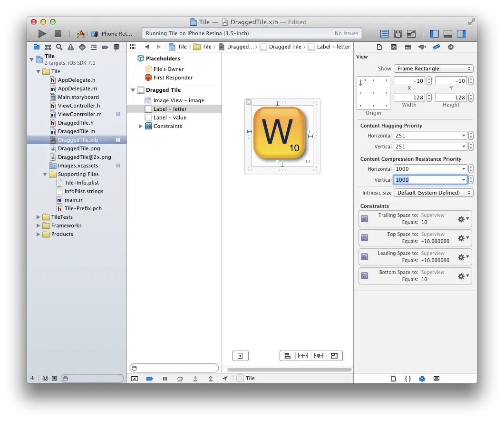Open the Show Frame Rectangle dropdown
The height and width of the screenshot is (421, 504).
point(433,69)
